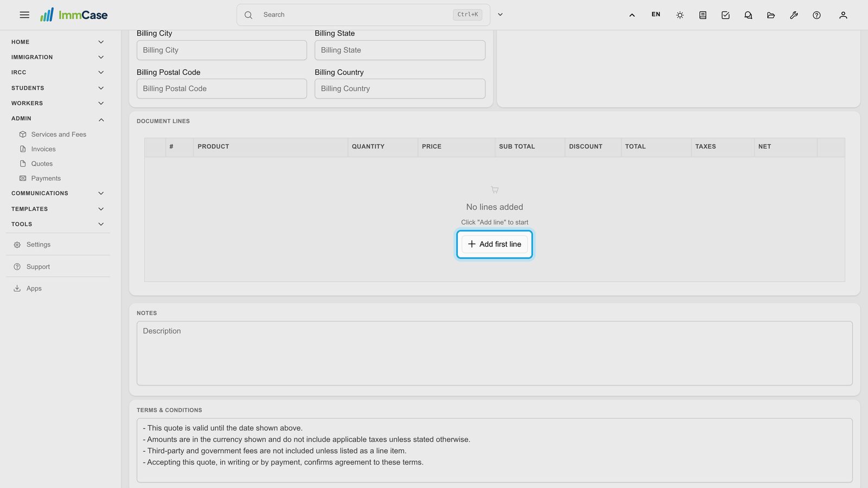
Task: Expand the TEMPLATES sidebar section
Action: [x=58, y=209]
